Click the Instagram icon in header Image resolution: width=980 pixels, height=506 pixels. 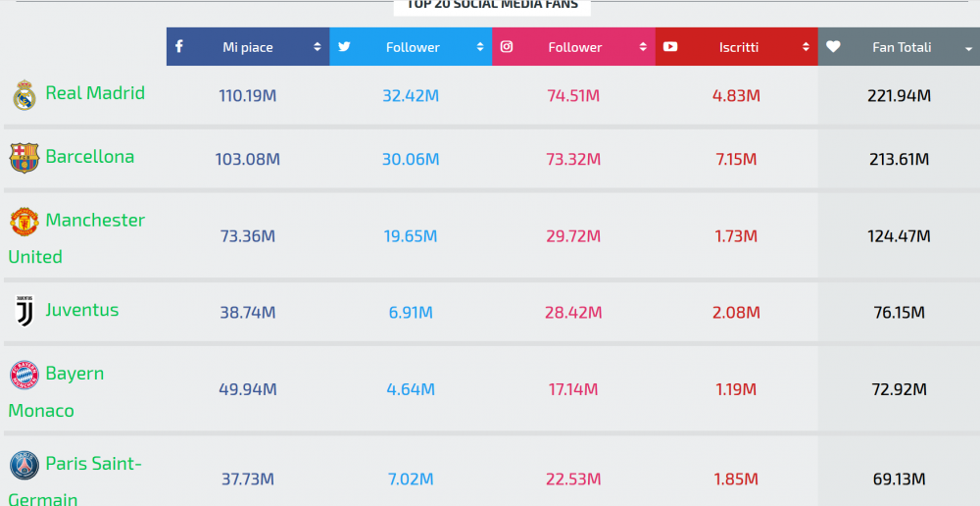(507, 46)
